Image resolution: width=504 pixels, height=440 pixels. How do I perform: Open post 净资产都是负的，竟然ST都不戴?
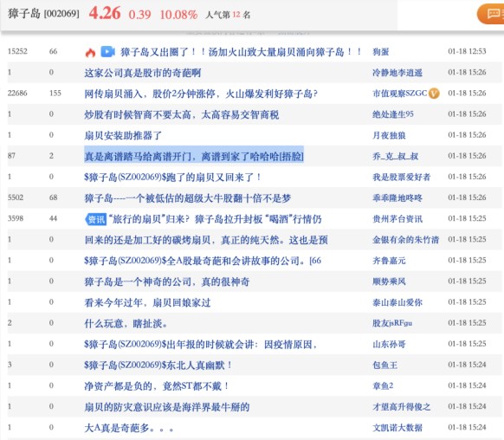[x=156, y=386]
